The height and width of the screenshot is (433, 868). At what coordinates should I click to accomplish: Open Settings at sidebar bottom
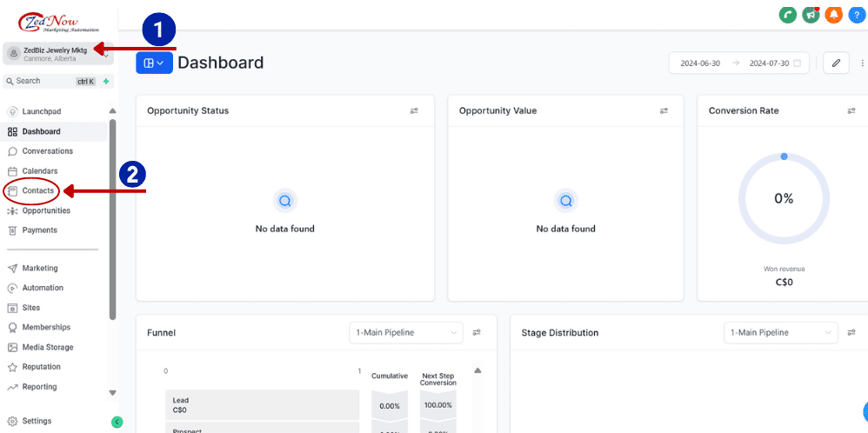(37, 422)
